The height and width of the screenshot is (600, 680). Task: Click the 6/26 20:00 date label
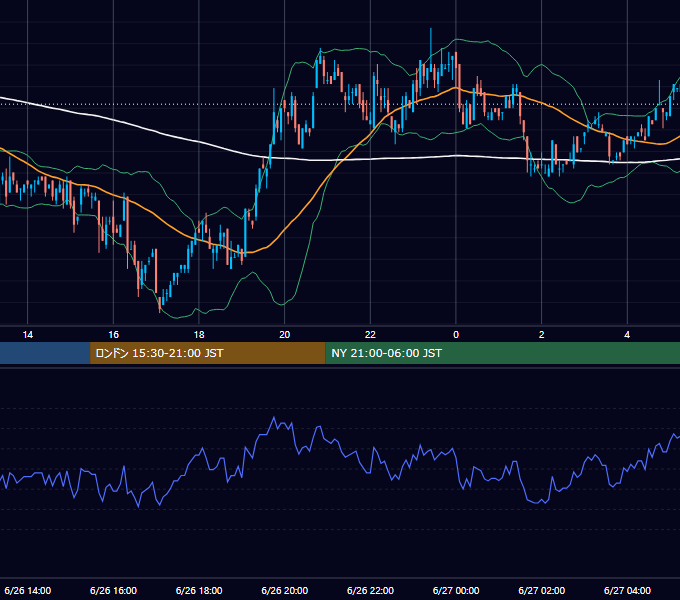(284, 590)
